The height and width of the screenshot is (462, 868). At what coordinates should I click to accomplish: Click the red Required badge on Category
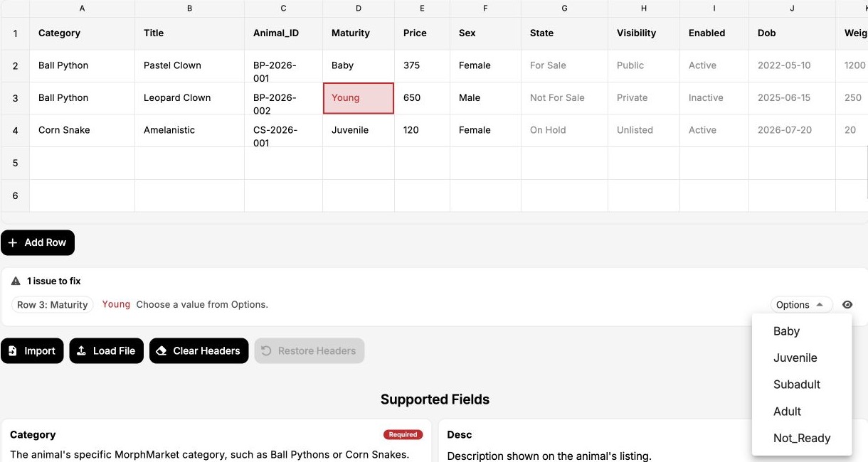coord(403,435)
